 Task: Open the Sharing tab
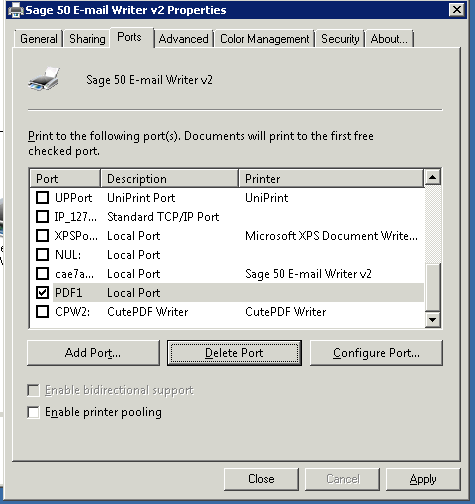pyautogui.click(x=87, y=39)
